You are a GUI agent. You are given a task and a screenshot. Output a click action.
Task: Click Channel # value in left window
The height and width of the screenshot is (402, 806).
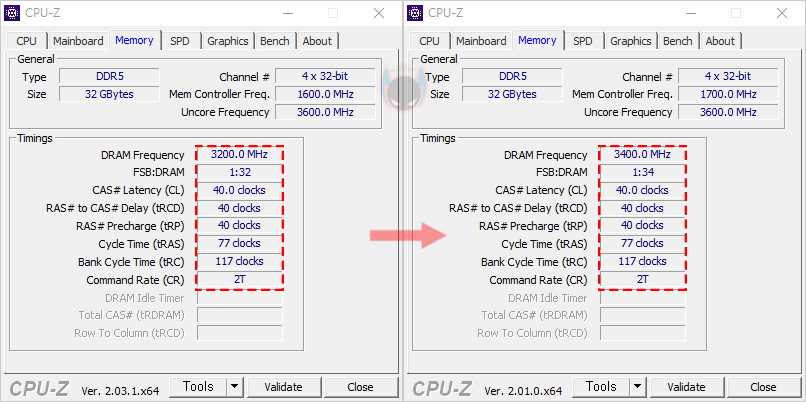325,77
